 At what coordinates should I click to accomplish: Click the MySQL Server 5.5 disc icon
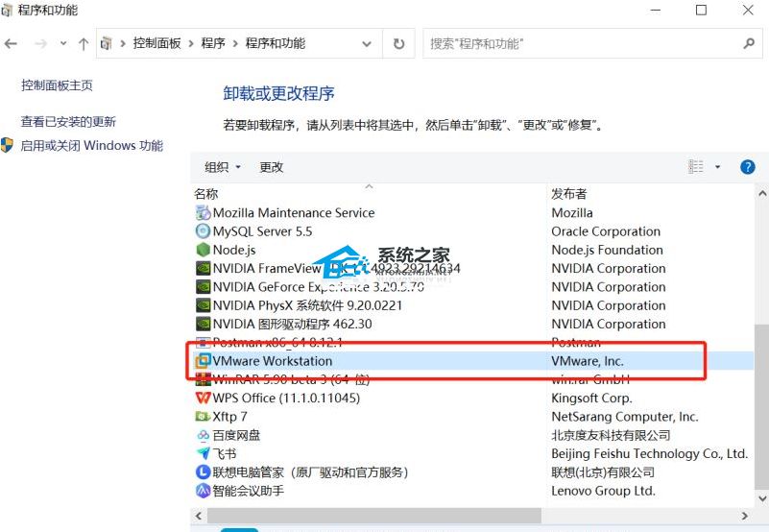point(203,231)
